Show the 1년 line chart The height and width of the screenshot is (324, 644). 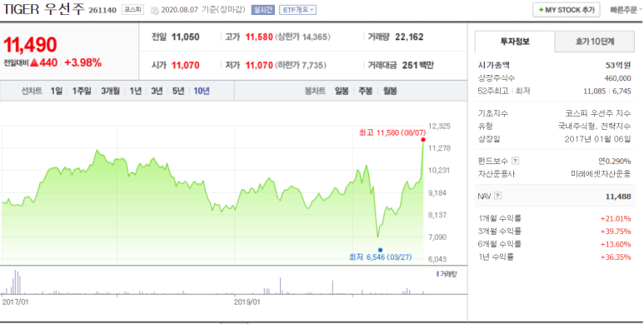pyautogui.click(x=135, y=91)
